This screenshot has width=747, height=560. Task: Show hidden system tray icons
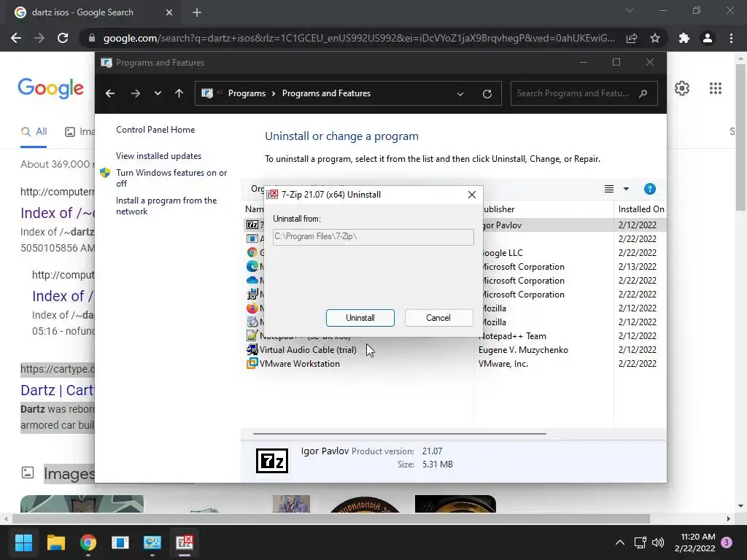tap(619, 542)
